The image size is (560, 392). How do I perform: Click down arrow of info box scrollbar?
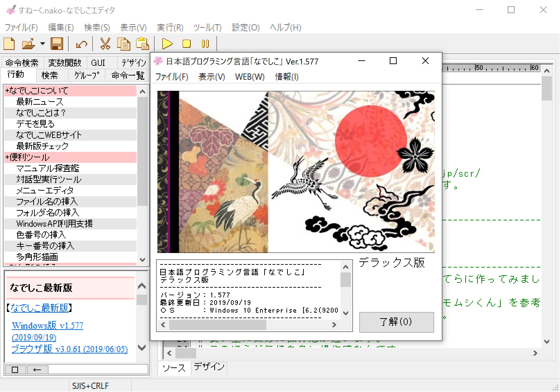click(346, 313)
